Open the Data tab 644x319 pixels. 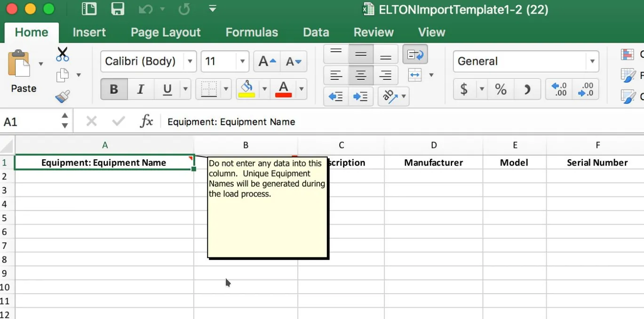click(x=316, y=32)
